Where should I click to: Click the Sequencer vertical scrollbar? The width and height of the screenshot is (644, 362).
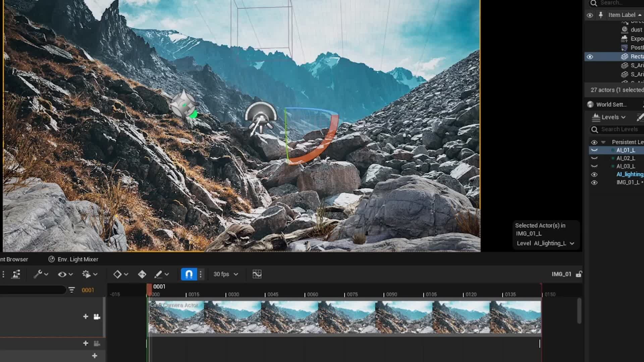[x=579, y=311]
